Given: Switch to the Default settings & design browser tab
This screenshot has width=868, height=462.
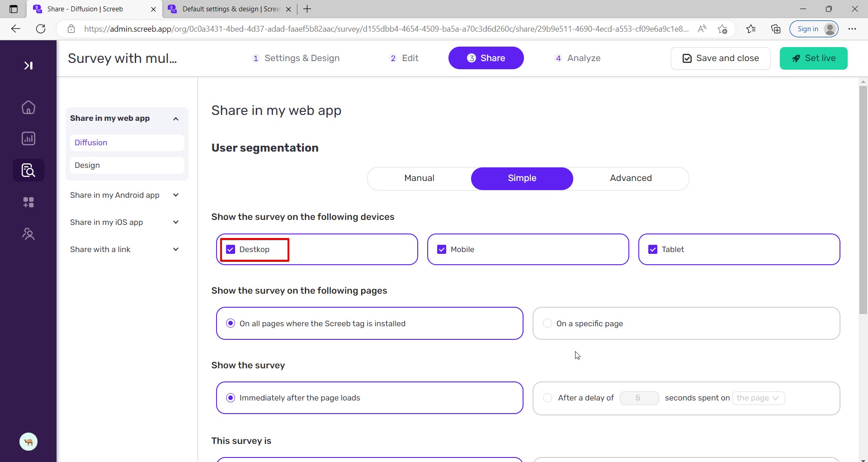Looking at the screenshot, I should pos(230,9).
